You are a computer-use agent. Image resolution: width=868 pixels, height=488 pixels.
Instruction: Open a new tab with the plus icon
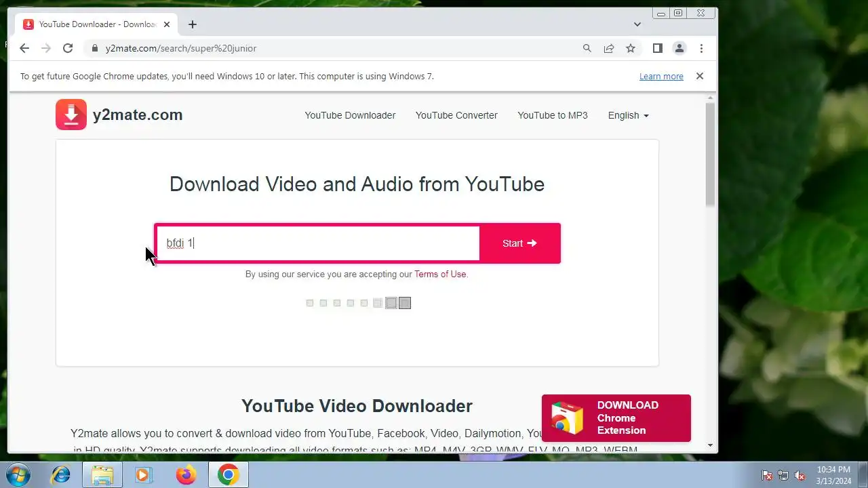click(x=193, y=24)
